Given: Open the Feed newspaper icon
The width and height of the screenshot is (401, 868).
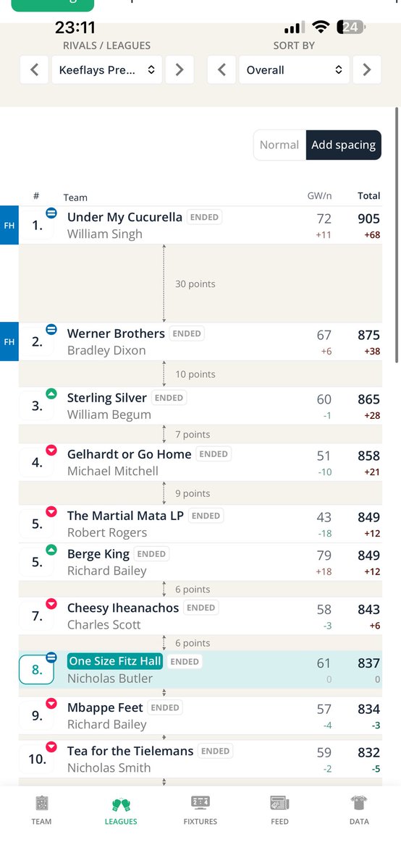Looking at the screenshot, I should point(279,803).
